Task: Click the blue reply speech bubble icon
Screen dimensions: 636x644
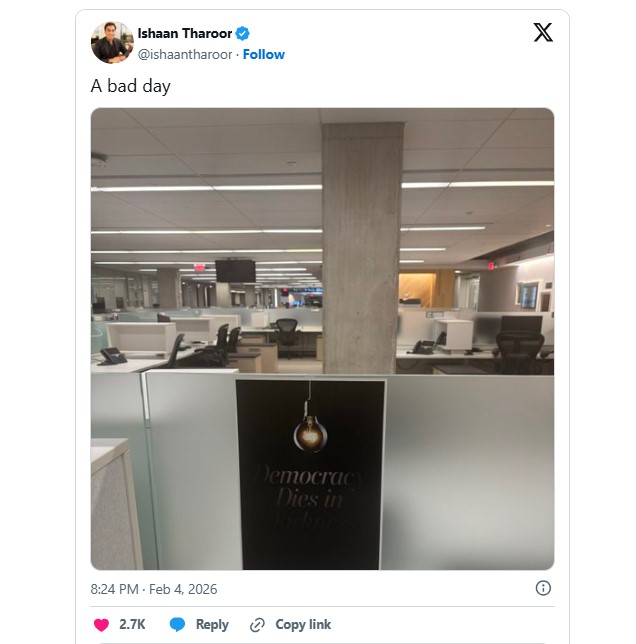Action: (x=177, y=624)
